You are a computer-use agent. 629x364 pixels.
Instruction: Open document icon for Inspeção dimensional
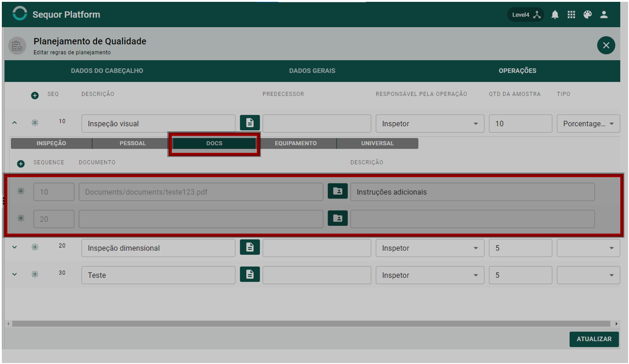click(250, 247)
